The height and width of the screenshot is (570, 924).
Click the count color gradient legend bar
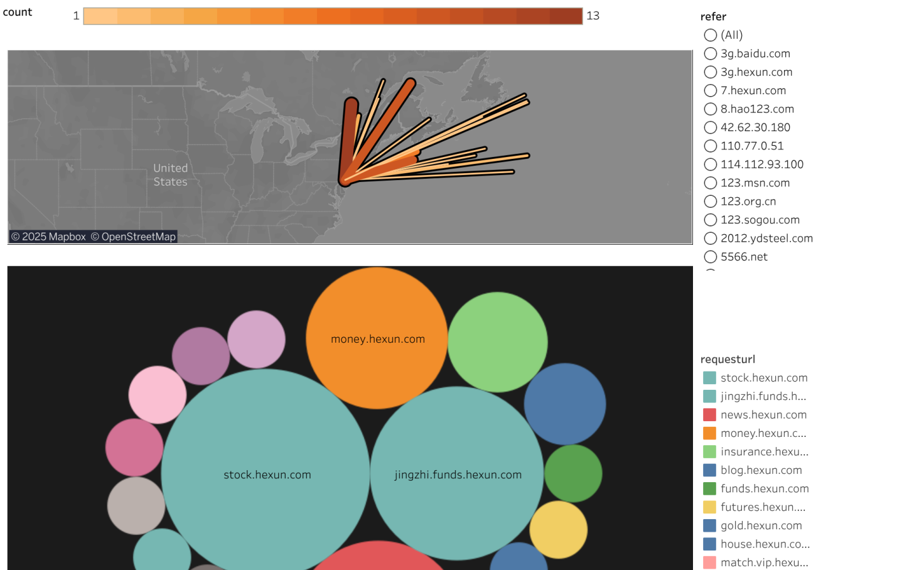pos(333,16)
